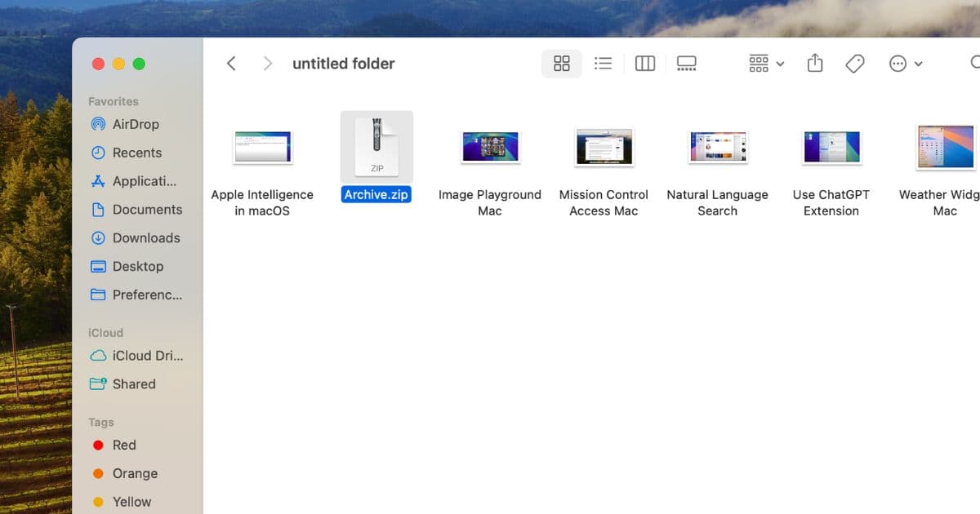This screenshot has width=980, height=514.
Task: Click the Archive.zip file name label
Action: pos(376,195)
